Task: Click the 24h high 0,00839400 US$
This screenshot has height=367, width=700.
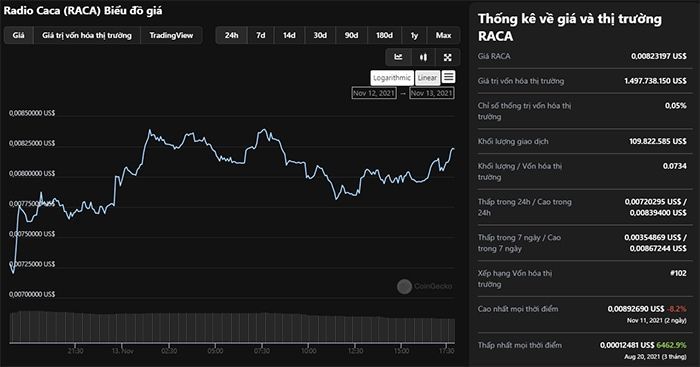Action: 658,213
